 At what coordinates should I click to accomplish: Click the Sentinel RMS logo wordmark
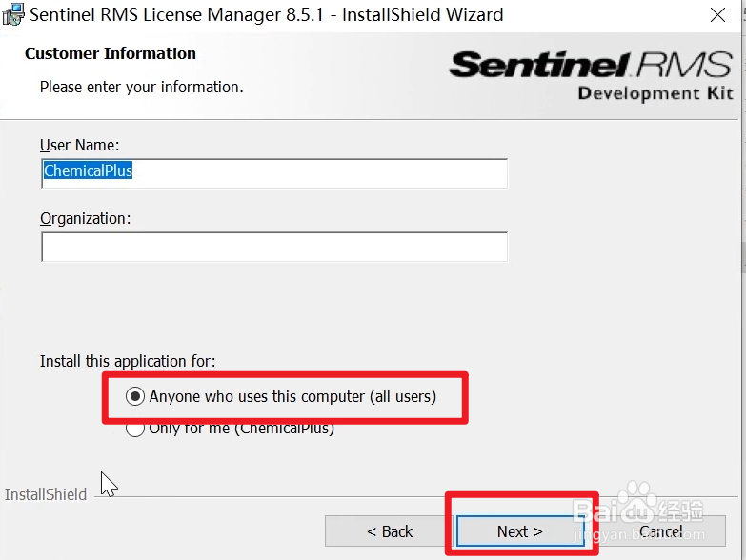591,65
